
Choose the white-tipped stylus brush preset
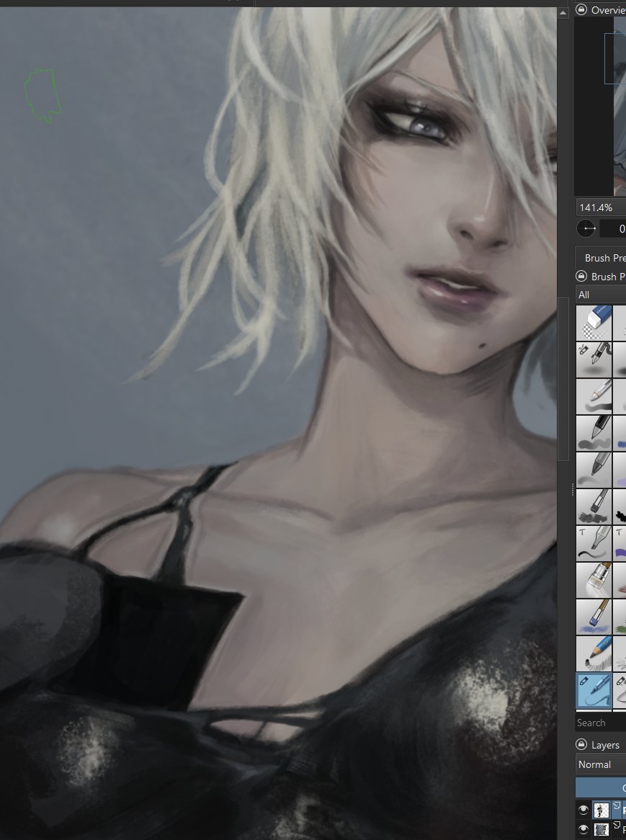point(594,396)
